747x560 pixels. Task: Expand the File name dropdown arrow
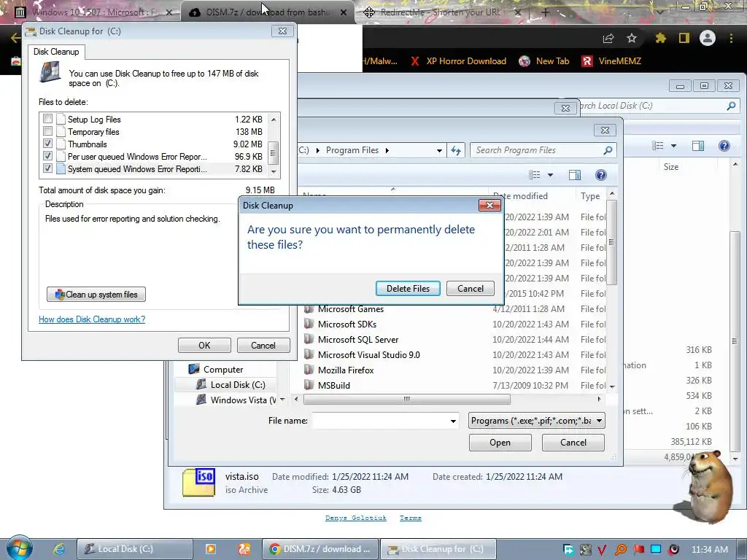[453, 421]
